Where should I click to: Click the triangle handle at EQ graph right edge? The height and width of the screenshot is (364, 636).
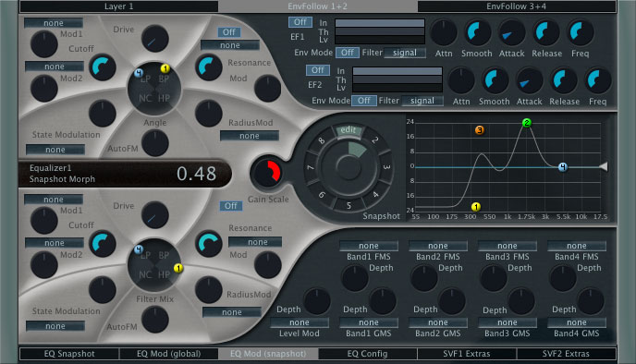[x=604, y=166]
